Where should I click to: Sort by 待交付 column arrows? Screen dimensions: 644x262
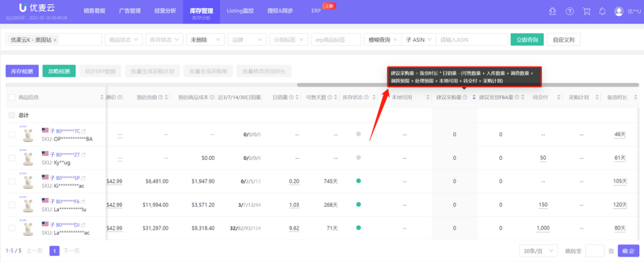559,97
